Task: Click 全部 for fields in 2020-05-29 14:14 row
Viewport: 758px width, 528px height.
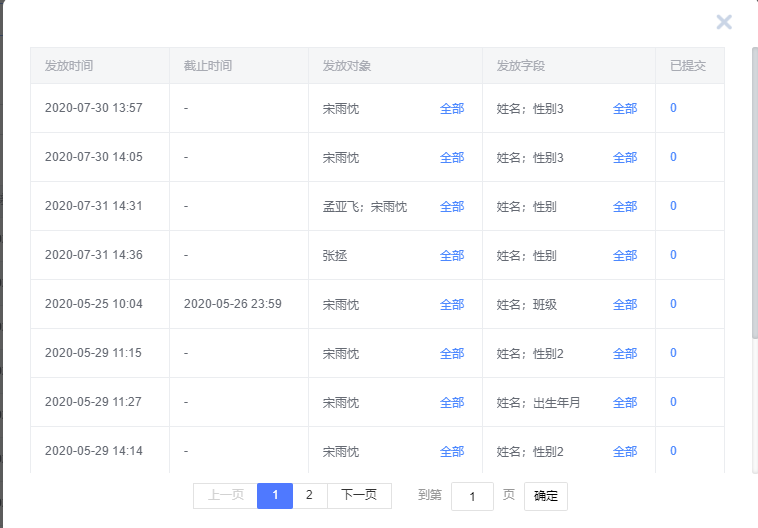Action: tap(625, 451)
